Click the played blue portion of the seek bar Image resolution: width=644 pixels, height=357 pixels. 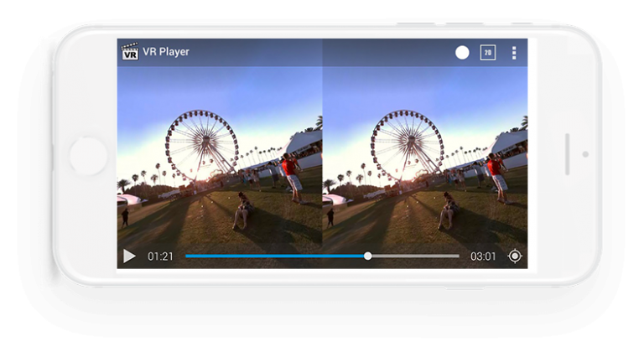[x=275, y=256]
